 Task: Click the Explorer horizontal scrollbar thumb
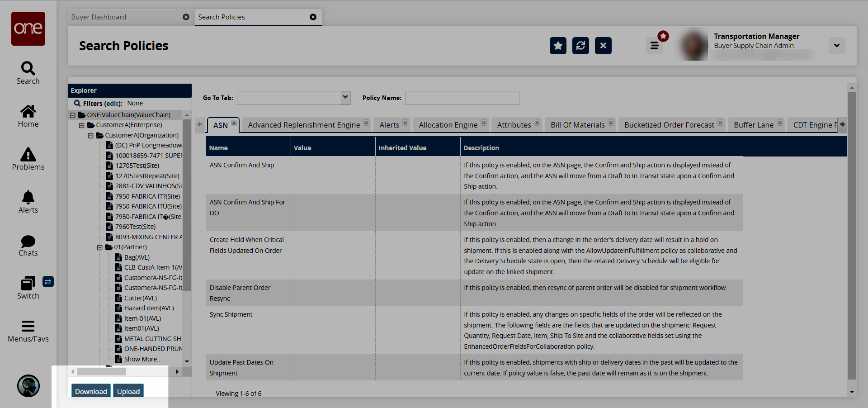coord(101,372)
